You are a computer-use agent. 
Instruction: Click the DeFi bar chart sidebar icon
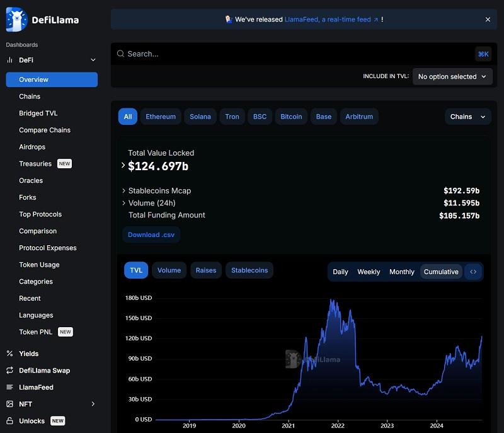pyautogui.click(x=10, y=60)
